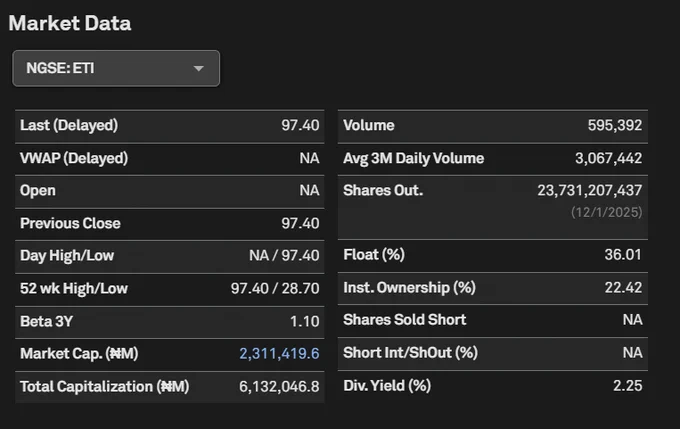680x429 pixels.
Task: Click the Short Int/ShOut (%) label
Action: [x=410, y=353]
